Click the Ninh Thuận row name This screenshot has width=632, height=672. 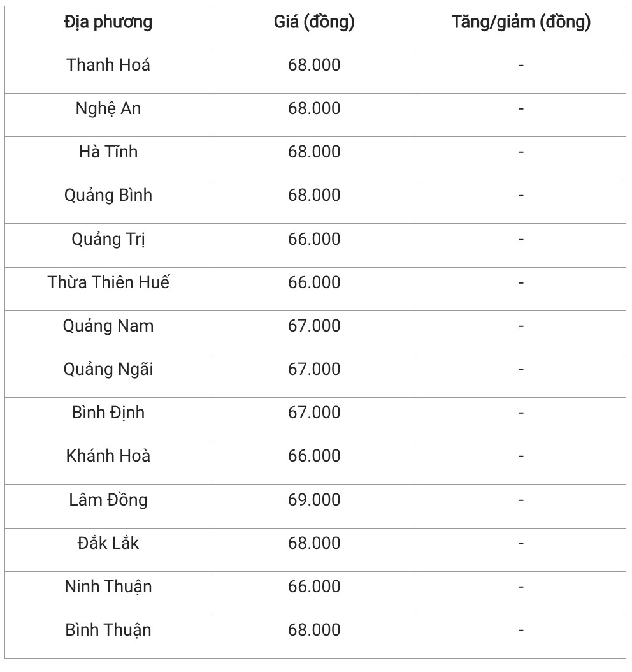point(108,587)
